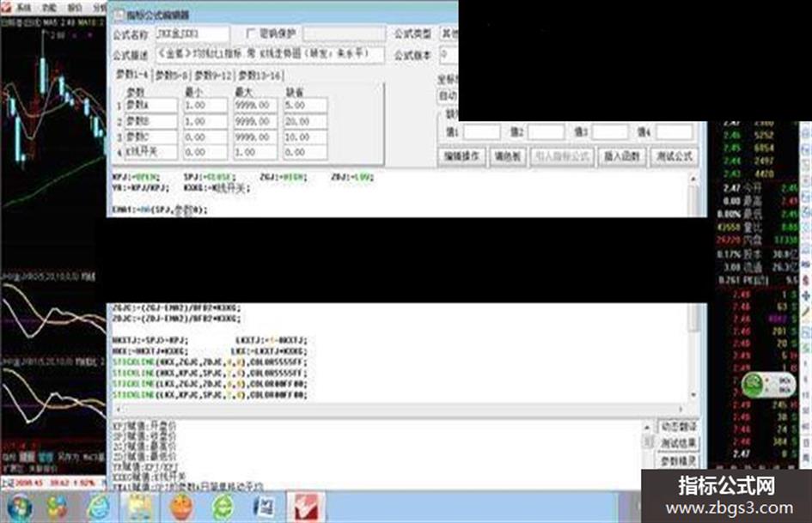Open Windows Explorer folder icon in taskbar
Viewport: 812px width, 523px height.
pos(139,507)
